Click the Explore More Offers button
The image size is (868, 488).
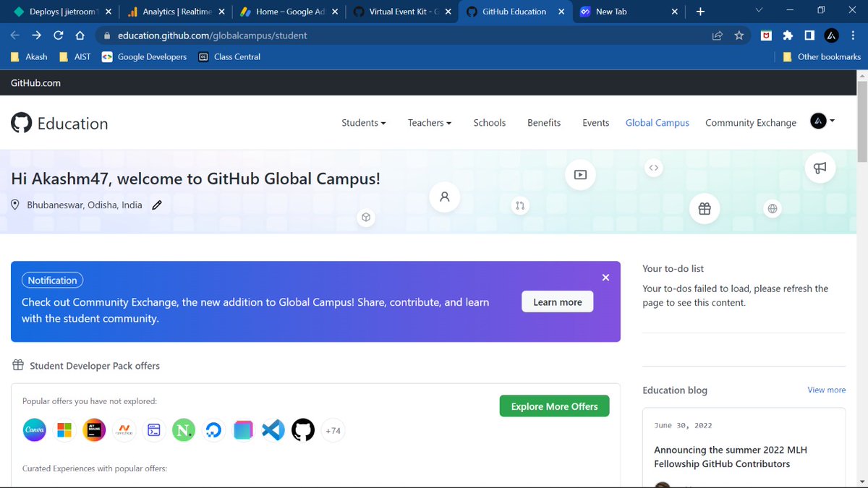coord(555,406)
